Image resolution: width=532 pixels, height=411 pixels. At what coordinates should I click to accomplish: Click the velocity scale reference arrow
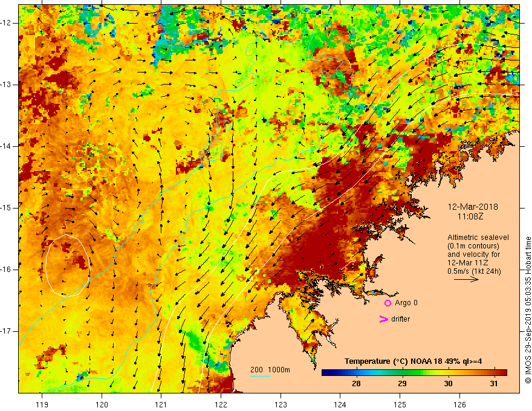466,279
